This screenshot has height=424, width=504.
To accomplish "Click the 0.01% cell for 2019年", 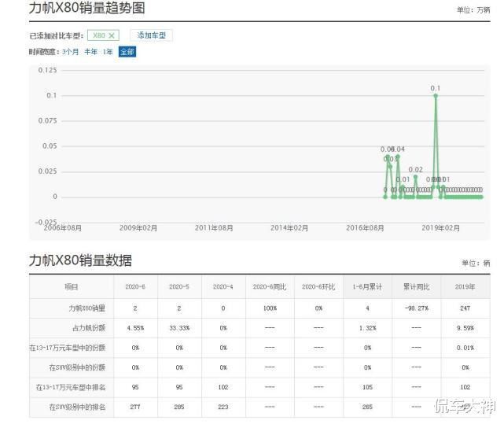I will click(x=465, y=348).
